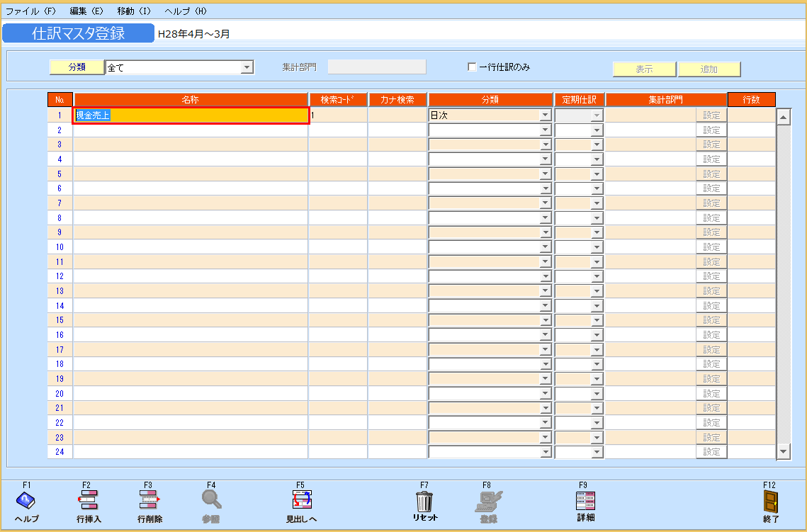Open the ファイル(F) menu
The image size is (807, 532).
coord(30,11)
